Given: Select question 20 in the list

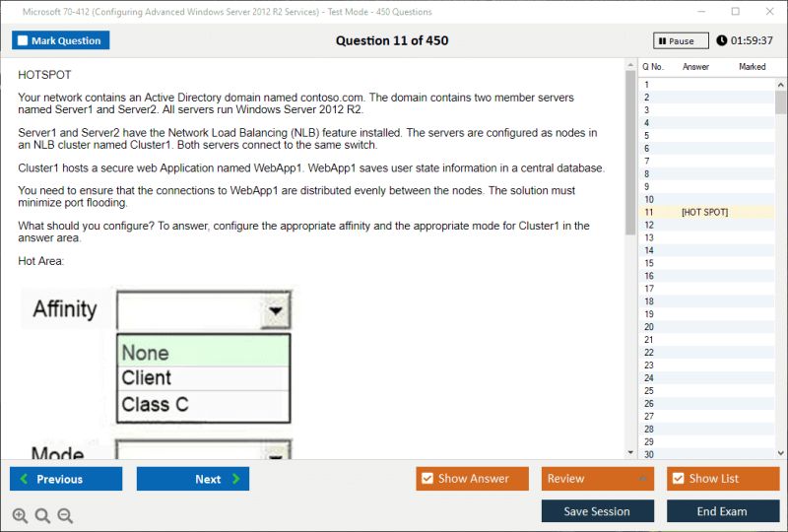Looking at the screenshot, I should (x=706, y=327).
